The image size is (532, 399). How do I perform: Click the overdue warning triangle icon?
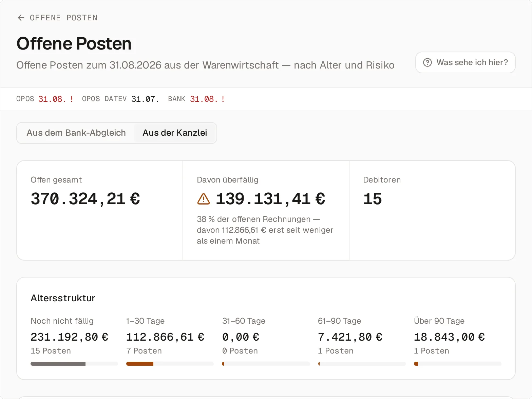click(x=204, y=199)
